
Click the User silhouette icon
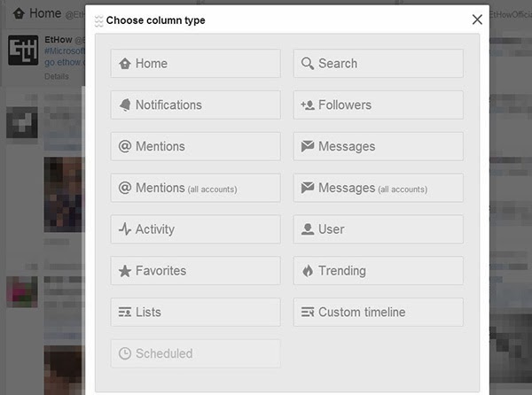point(308,229)
